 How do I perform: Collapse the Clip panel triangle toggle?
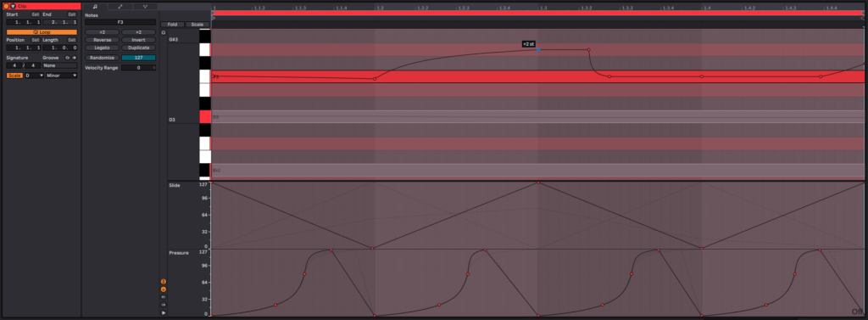[13, 6]
